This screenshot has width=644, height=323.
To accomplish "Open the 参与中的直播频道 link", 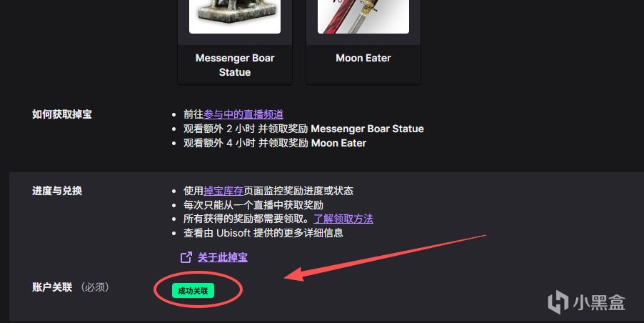I will coord(243,114).
